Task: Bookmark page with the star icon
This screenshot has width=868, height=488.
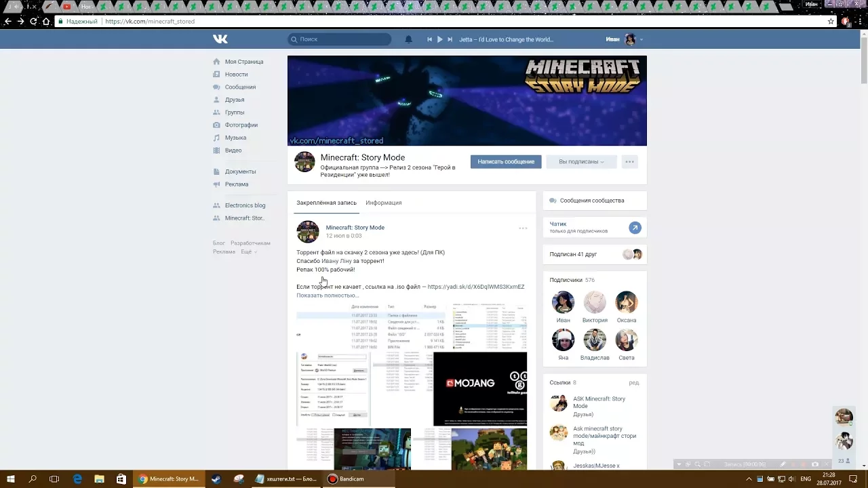Action: coord(831,21)
